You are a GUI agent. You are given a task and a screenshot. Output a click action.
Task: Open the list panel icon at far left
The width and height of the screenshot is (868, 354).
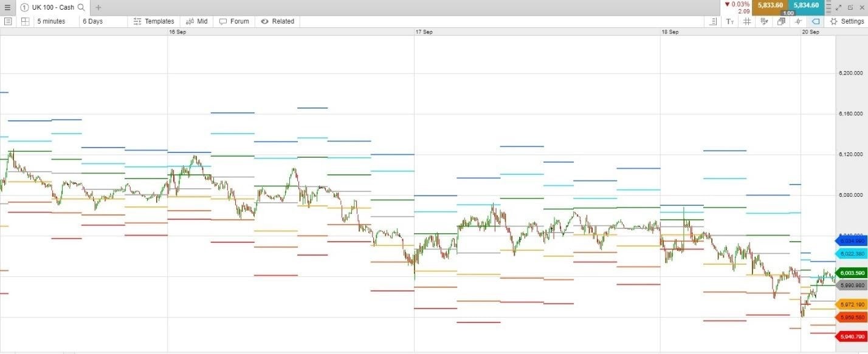(8, 21)
